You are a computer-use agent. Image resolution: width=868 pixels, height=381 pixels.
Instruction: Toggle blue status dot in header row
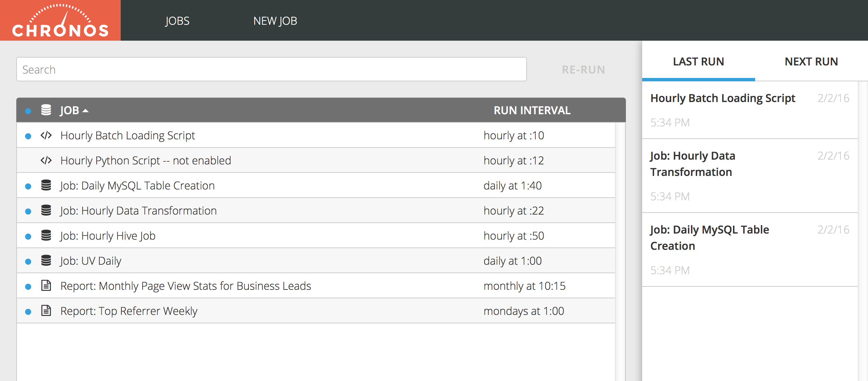[x=28, y=111]
